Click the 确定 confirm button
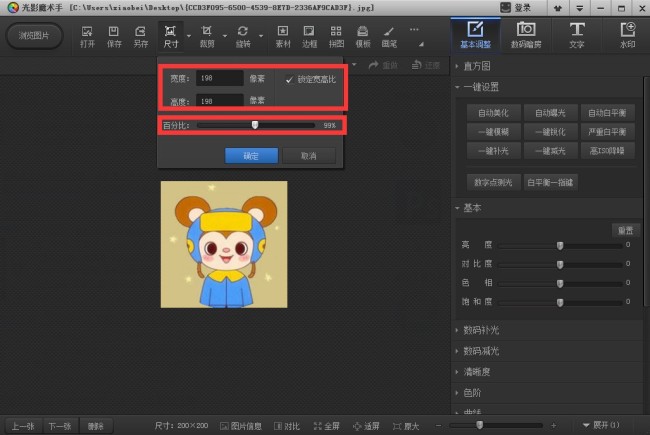This screenshot has height=435, width=650. point(250,156)
